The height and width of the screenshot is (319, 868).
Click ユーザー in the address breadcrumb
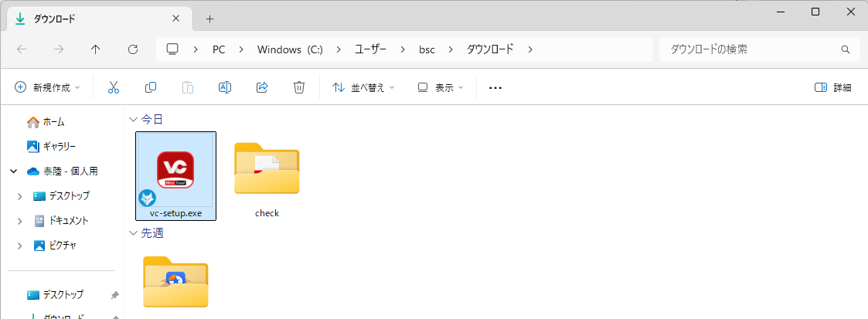pos(370,49)
